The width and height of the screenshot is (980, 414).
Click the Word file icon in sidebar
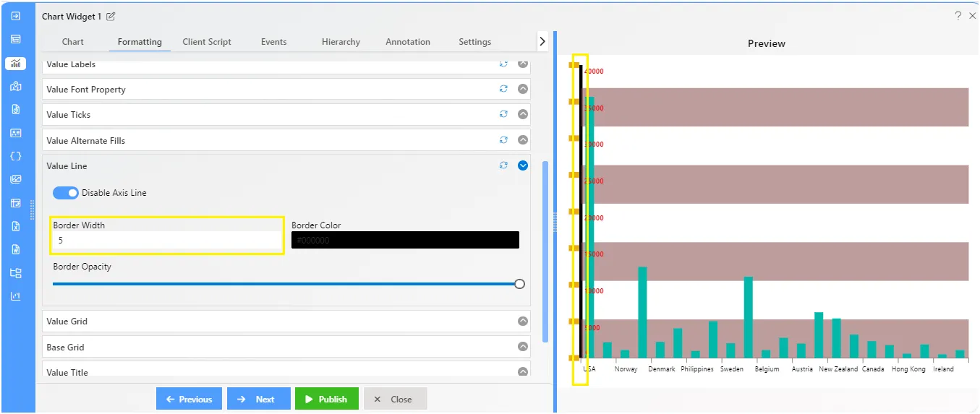point(16,249)
